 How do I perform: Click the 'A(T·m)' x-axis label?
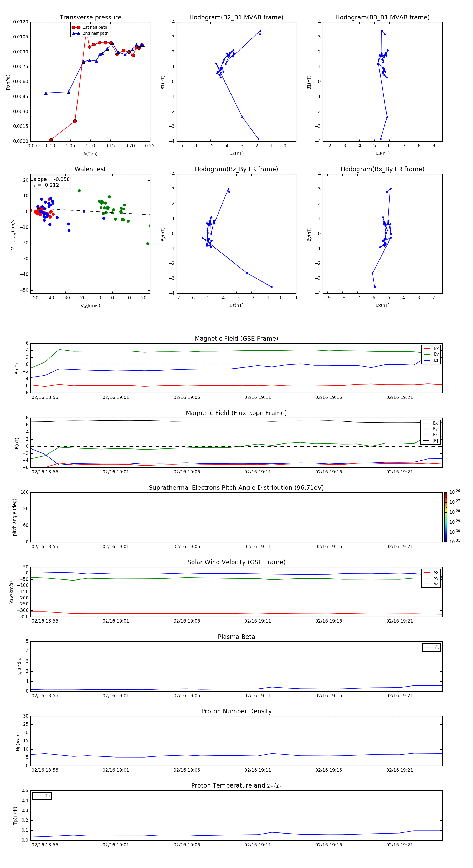(x=90, y=154)
